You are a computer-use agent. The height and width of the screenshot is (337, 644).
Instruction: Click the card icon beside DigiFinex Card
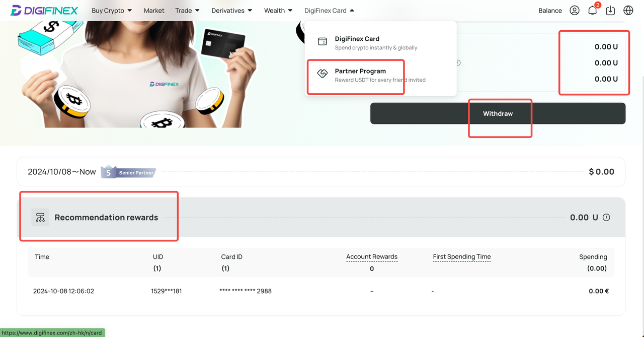pyautogui.click(x=323, y=42)
